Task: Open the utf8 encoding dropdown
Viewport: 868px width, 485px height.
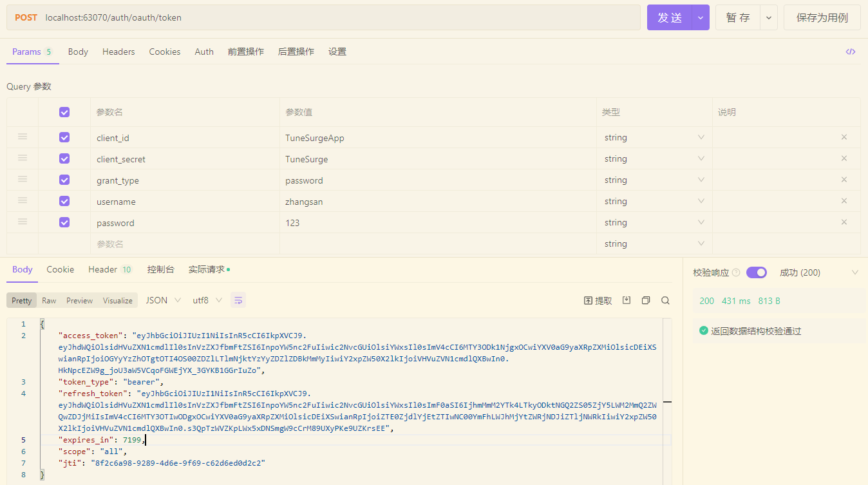Action: point(207,300)
